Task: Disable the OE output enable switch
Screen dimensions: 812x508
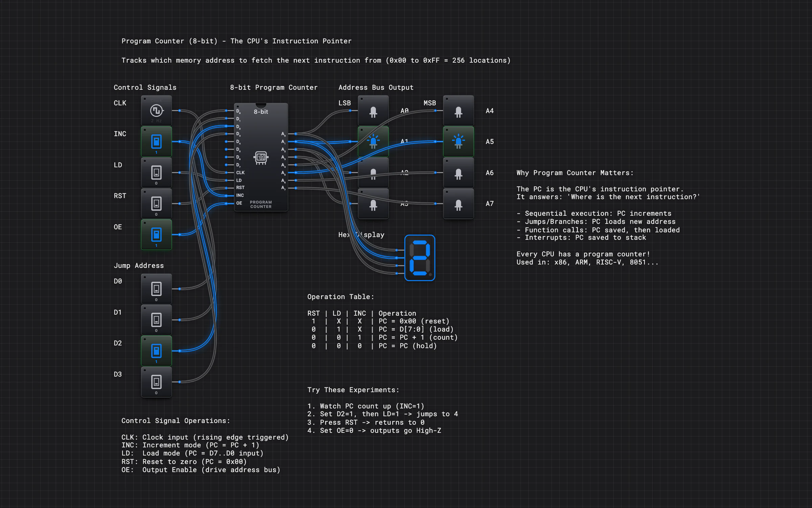Action: (156, 235)
